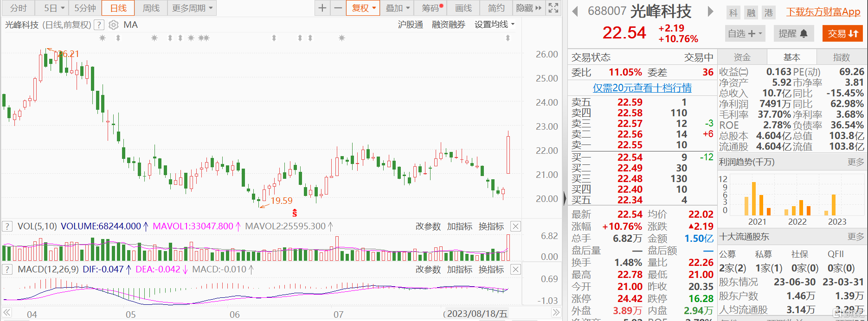Open the 资金 tab
This screenshot has height=321, width=868.
pyautogui.click(x=742, y=57)
